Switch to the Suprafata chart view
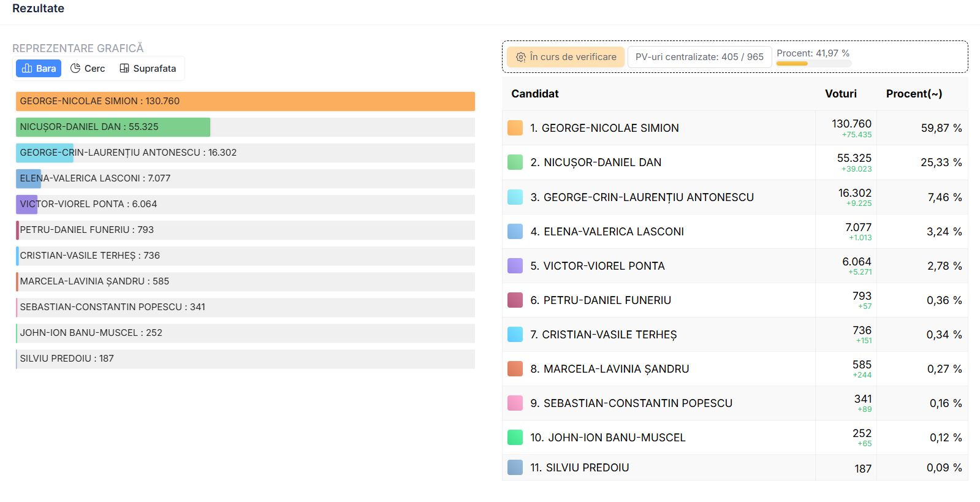This screenshot has width=980, height=502. [x=148, y=69]
